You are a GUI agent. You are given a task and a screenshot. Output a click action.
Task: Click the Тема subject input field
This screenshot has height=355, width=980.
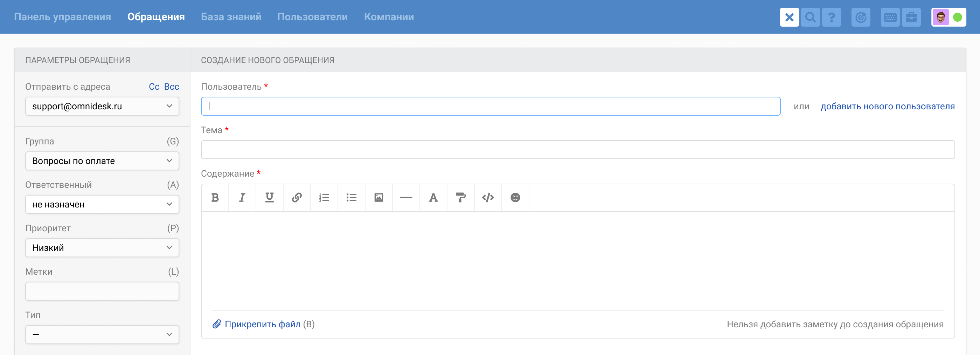(577, 150)
